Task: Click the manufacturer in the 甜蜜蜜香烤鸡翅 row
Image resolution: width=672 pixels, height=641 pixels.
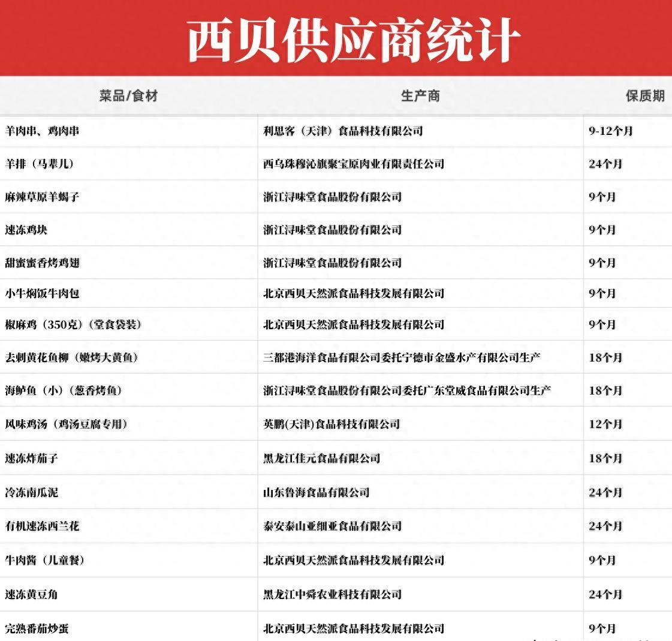Action: pos(332,263)
